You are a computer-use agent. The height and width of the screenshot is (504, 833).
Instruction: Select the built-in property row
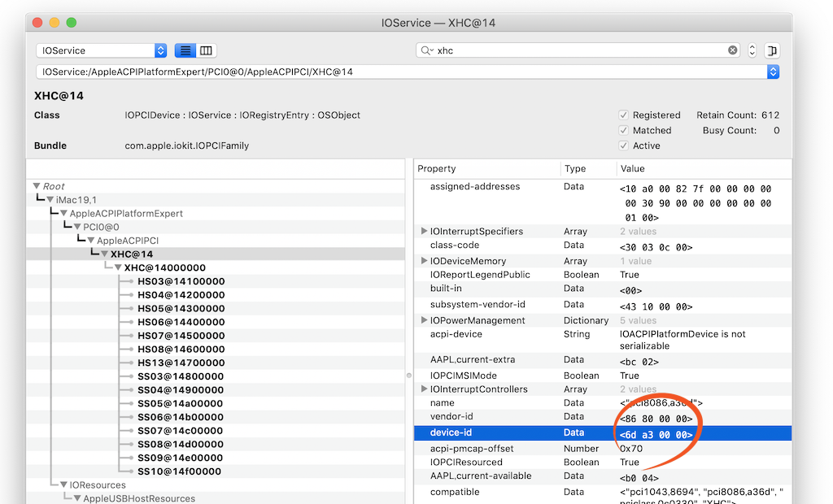603,289
